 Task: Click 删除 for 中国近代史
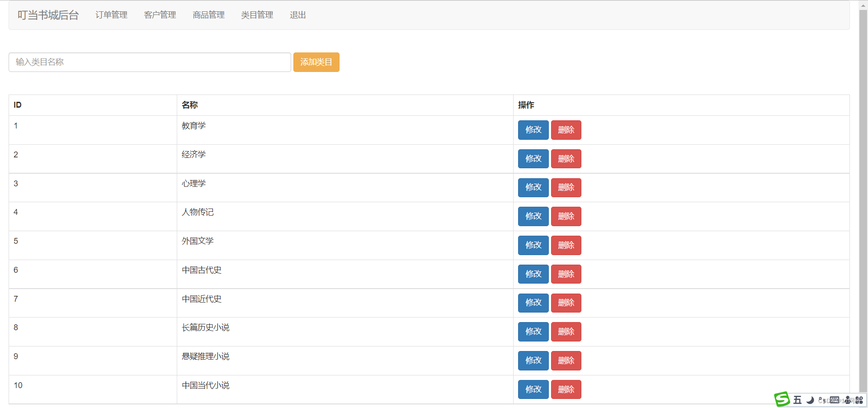[x=566, y=303]
